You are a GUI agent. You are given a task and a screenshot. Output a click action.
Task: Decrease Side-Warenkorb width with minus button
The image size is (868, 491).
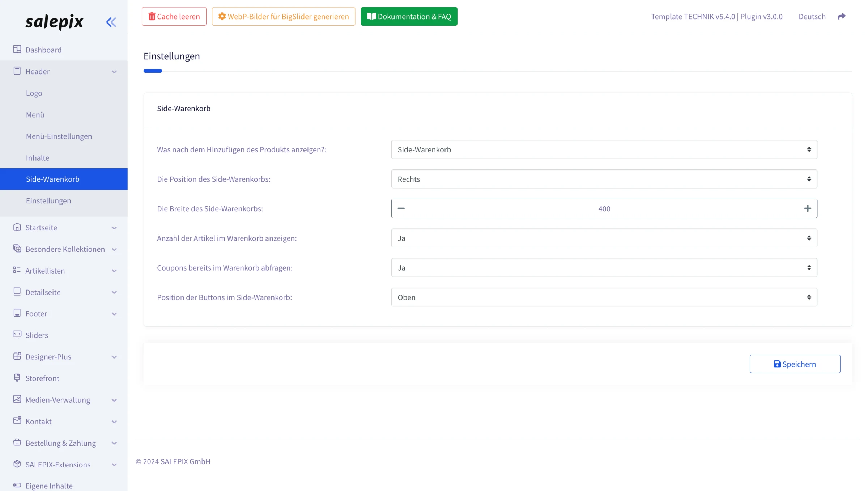coord(401,208)
